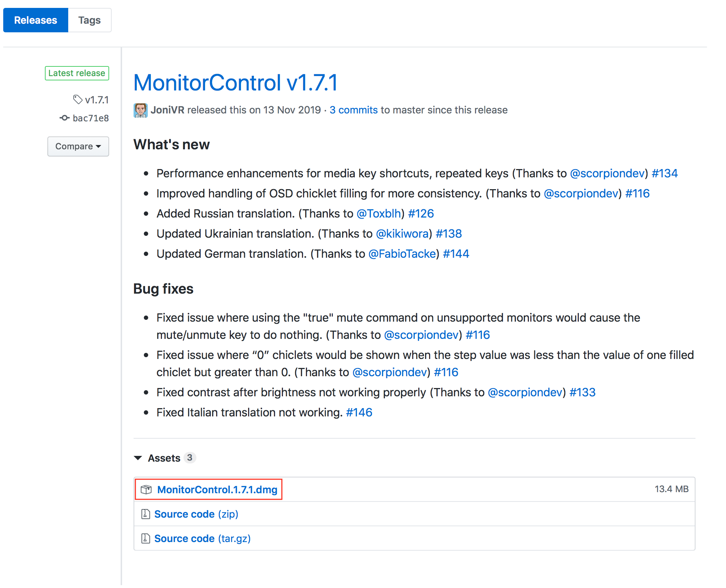Image resolution: width=726 pixels, height=588 pixels.
Task: Open the @FabioTacke user mention
Action: pyautogui.click(x=402, y=254)
